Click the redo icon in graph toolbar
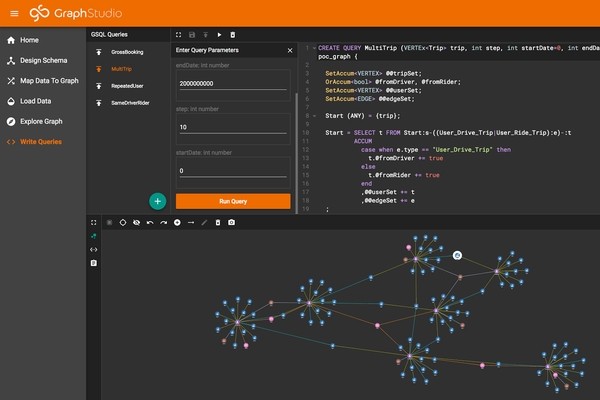This screenshot has width=600, height=400. click(x=163, y=222)
